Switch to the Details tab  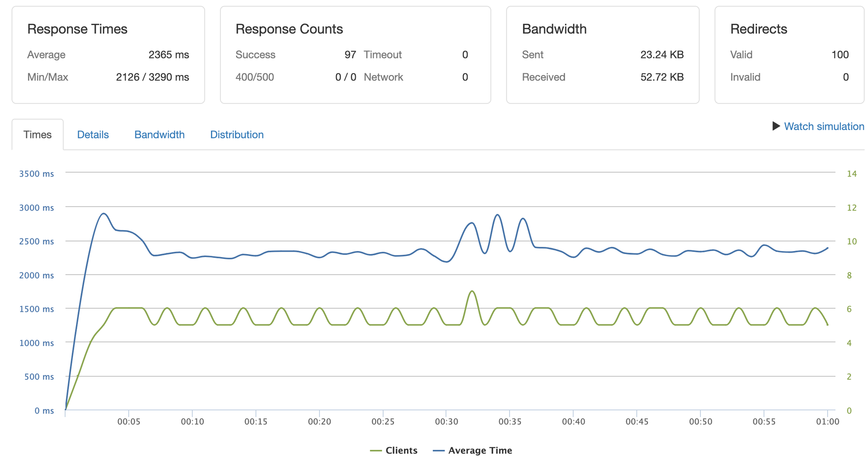coord(93,135)
